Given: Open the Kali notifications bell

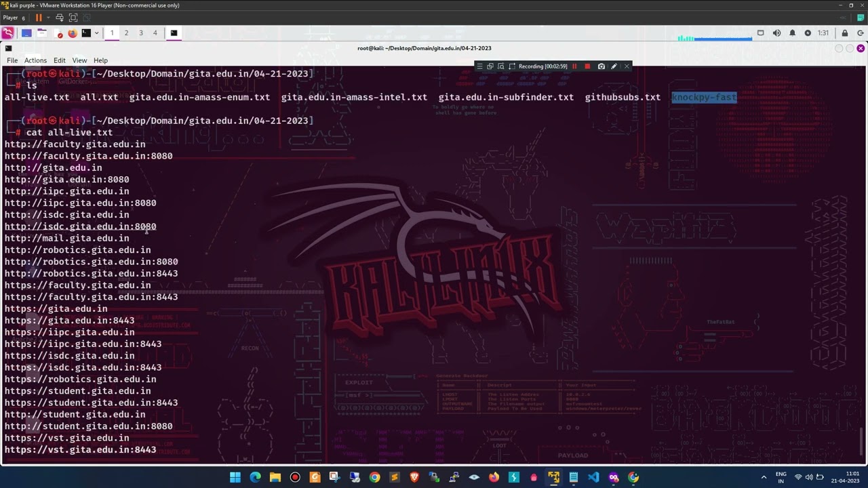Looking at the screenshot, I should [792, 33].
